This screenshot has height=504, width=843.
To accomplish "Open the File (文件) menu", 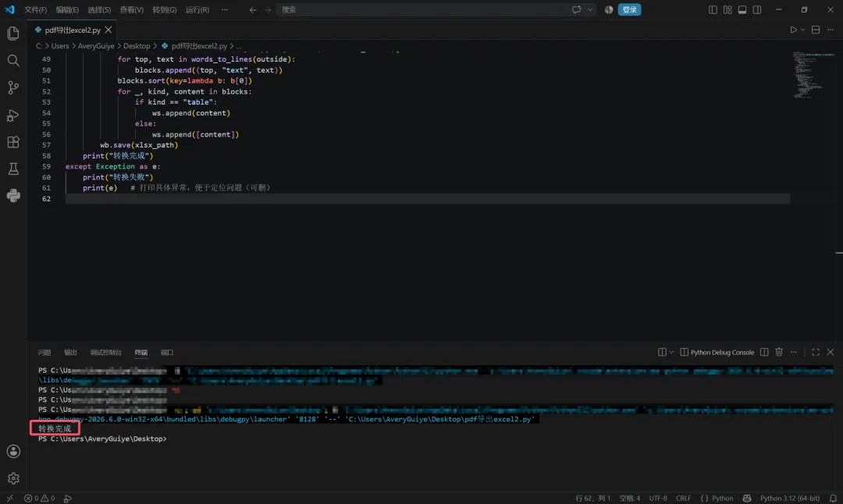I will point(35,9).
